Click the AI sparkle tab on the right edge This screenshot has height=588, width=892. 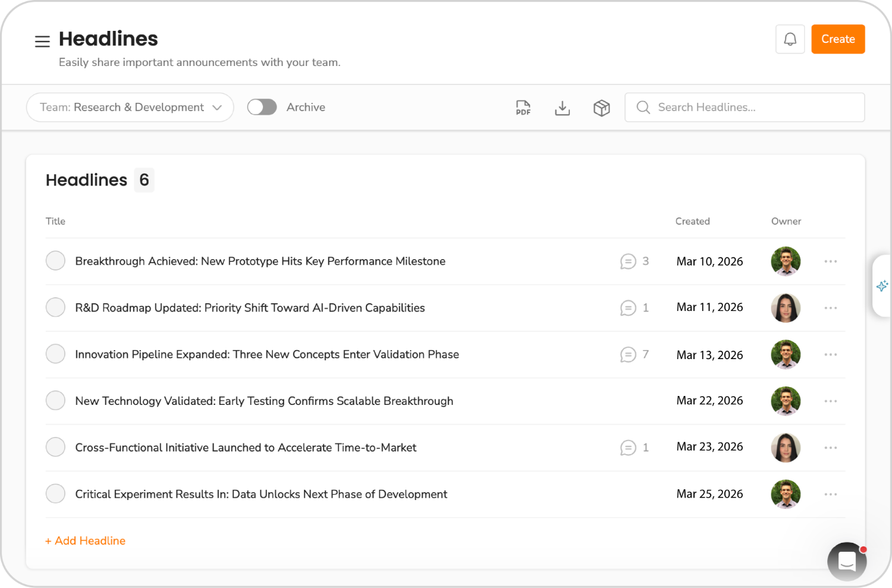(882, 286)
